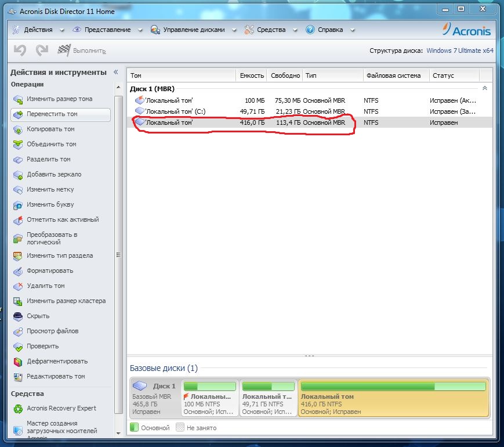
Task: Sort by the Статус column header
Action: coord(454,75)
